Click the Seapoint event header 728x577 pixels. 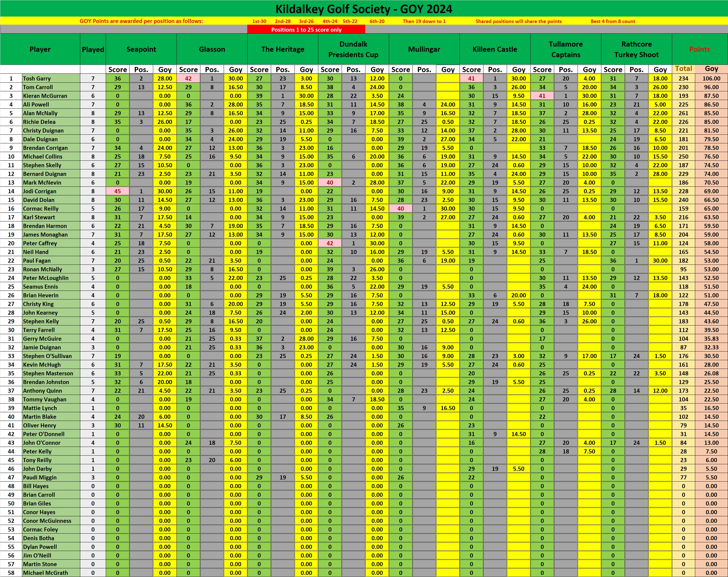141,49
